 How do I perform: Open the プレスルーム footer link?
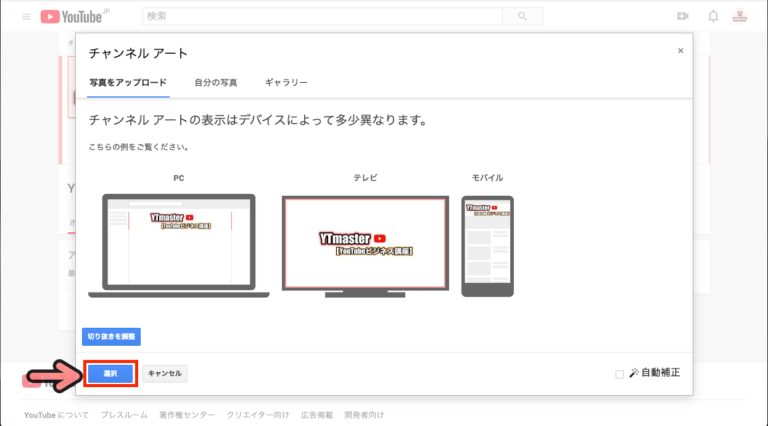click(x=125, y=414)
